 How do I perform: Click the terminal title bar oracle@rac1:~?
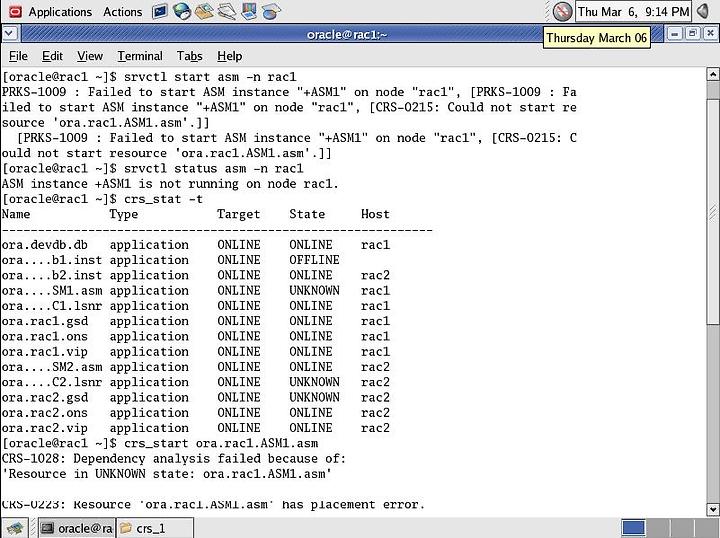point(347,34)
